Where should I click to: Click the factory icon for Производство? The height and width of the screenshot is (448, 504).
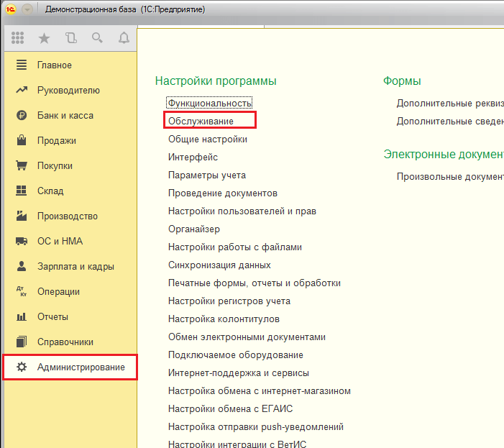[x=22, y=216]
